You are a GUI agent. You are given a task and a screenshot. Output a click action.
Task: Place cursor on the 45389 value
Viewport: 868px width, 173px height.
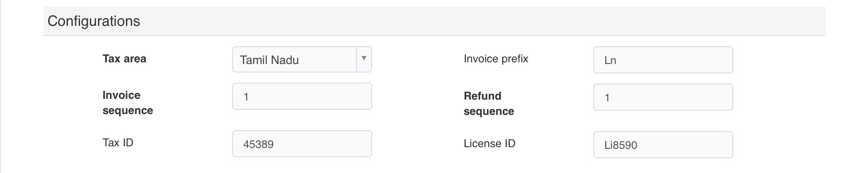pyautogui.click(x=258, y=144)
